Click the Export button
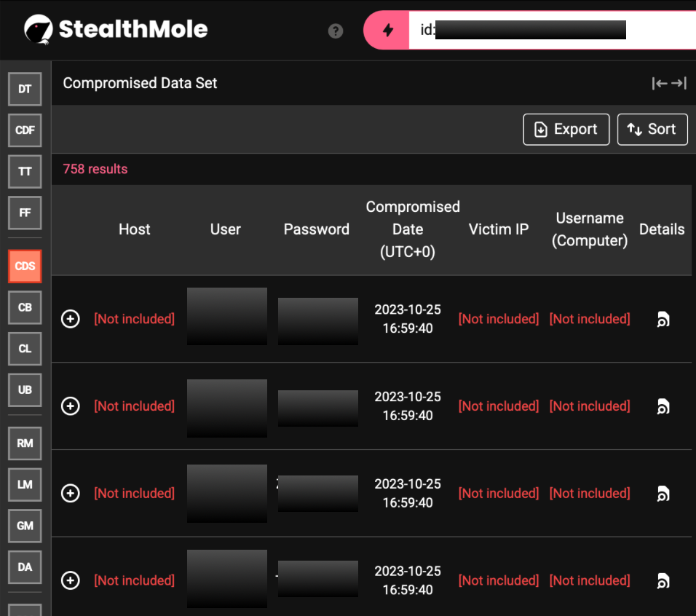The image size is (696, 616). [x=566, y=130]
